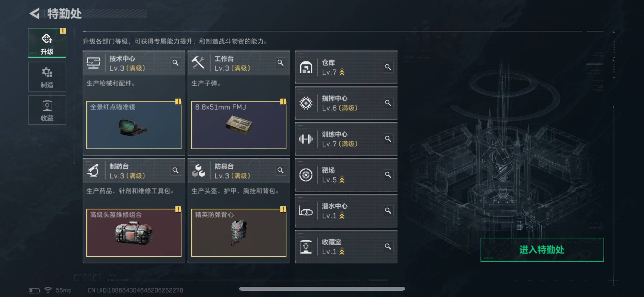This screenshot has height=297, width=644.
Task: Select the 升级 tab in sidebar
Action: 47,43
